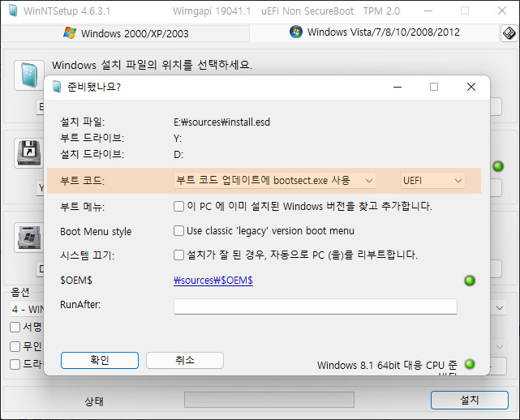Click the E:\sources\install.esd path text
This screenshot has width=520, height=420.
[x=221, y=122]
